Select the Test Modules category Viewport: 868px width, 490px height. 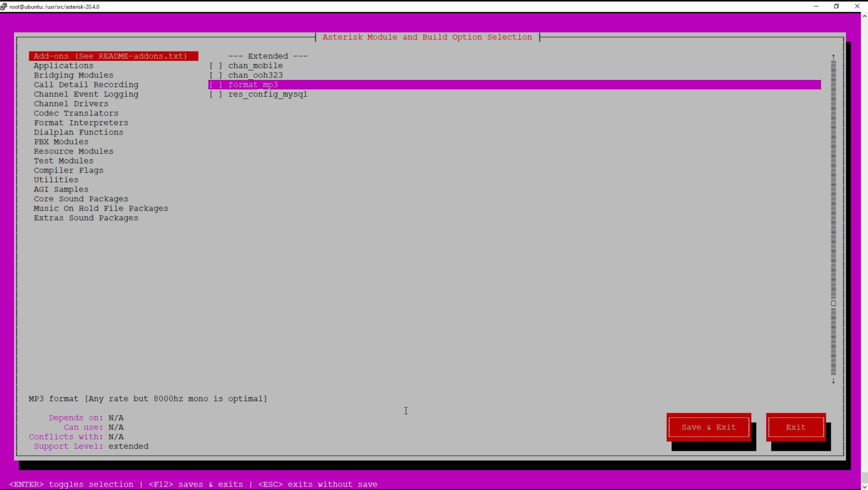click(63, 161)
